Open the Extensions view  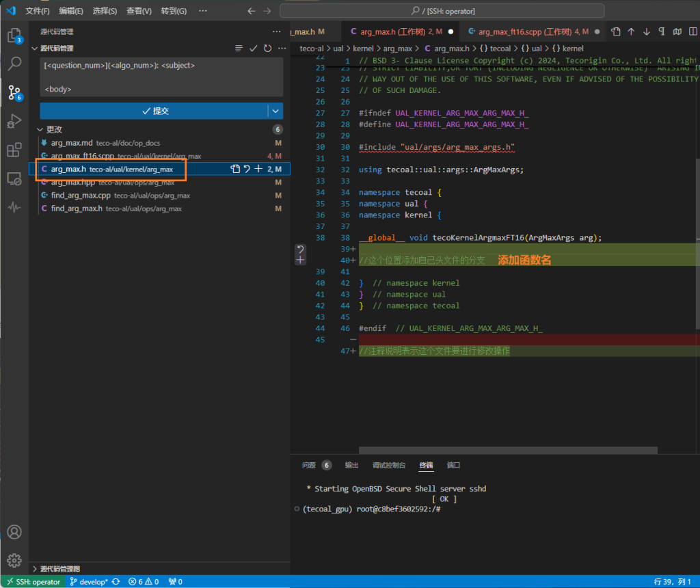pyautogui.click(x=14, y=150)
